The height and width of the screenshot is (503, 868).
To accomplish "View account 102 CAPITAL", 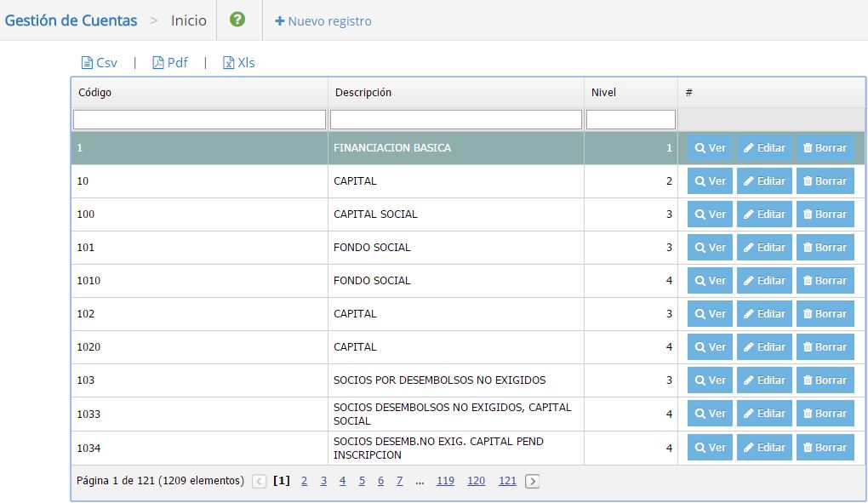I will (710, 314).
